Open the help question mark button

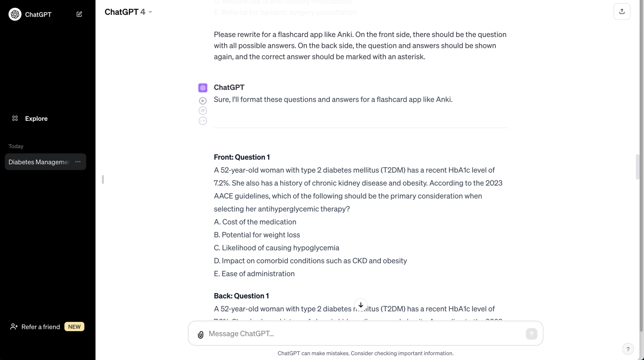[628, 349]
